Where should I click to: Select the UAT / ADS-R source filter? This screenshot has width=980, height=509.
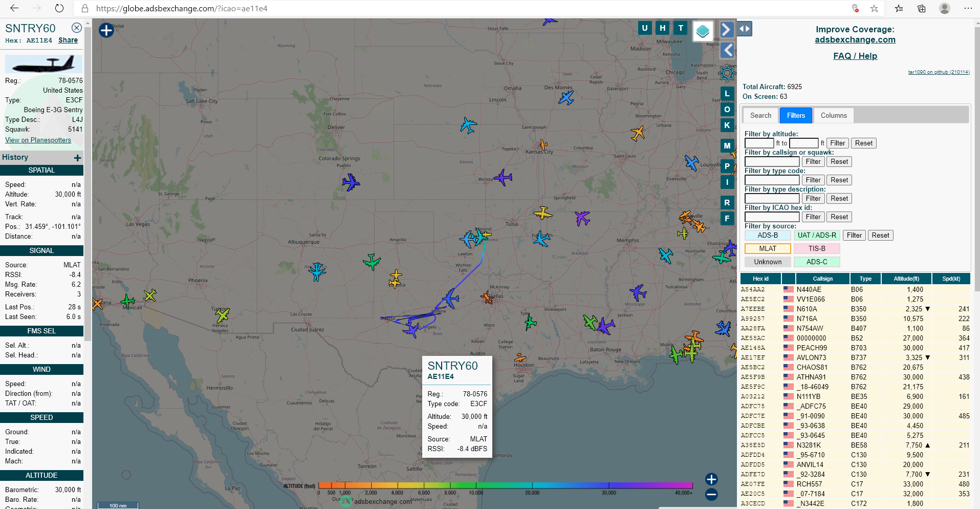(x=817, y=236)
